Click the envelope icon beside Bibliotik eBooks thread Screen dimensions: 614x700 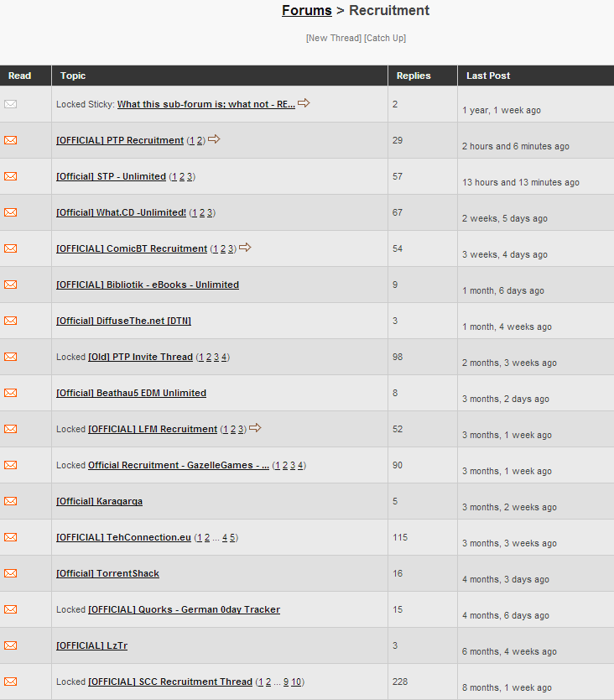point(11,285)
